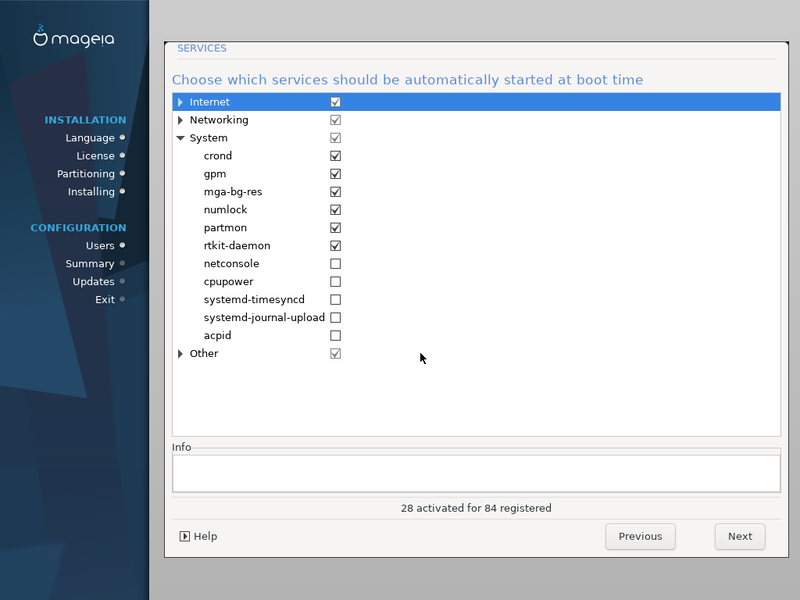Select the rtkit-daemon service name
The image size is (800, 600).
(237, 245)
